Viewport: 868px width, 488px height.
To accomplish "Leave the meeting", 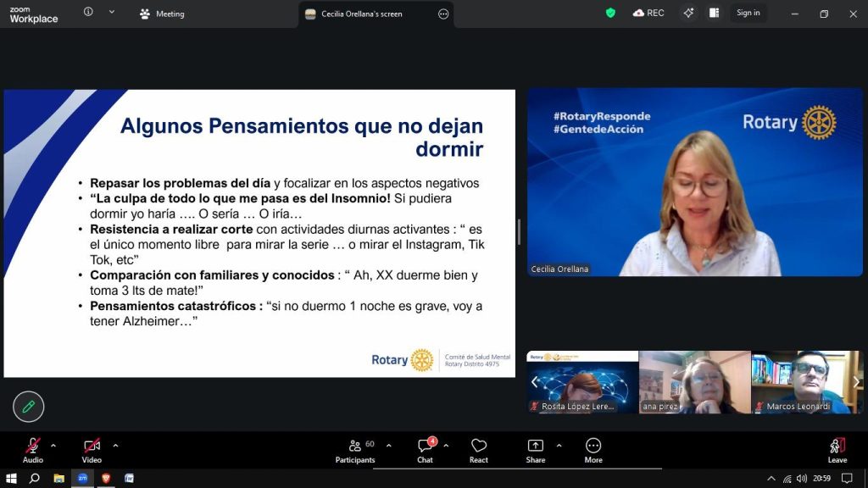I will pyautogui.click(x=837, y=450).
